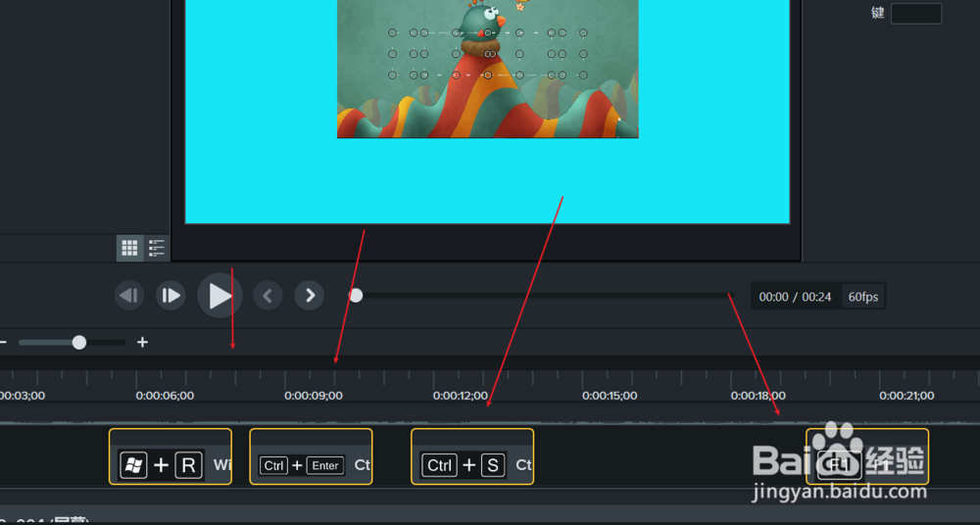Zoom out timeline with minus button
This screenshot has width=980, height=525.
pyautogui.click(x=3, y=342)
